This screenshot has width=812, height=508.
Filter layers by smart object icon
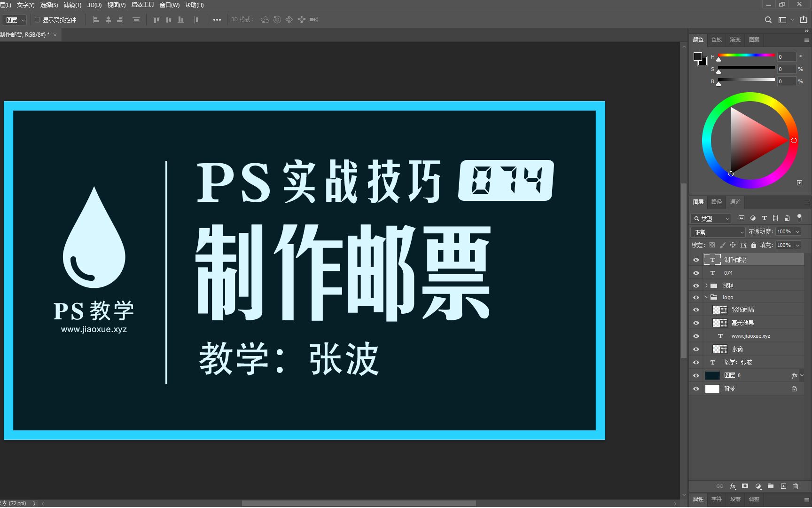point(787,218)
